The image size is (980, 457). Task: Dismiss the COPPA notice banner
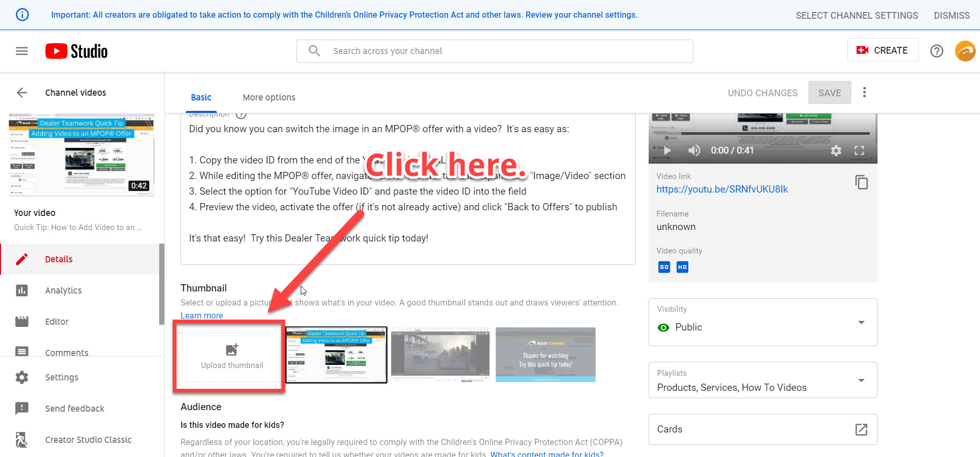tap(951, 16)
